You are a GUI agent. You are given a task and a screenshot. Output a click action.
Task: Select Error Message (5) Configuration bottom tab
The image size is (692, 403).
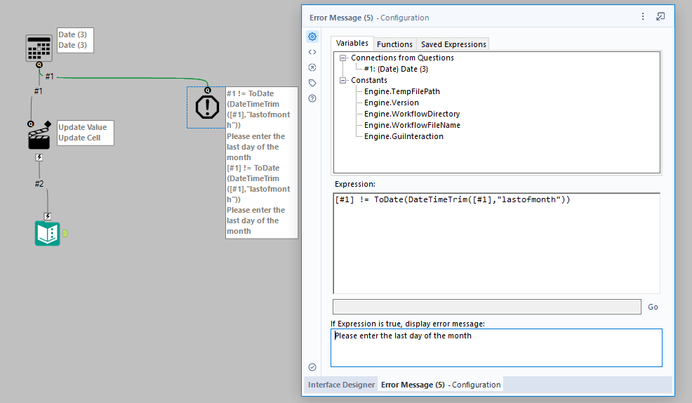pyautogui.click(x=441, y=385)
